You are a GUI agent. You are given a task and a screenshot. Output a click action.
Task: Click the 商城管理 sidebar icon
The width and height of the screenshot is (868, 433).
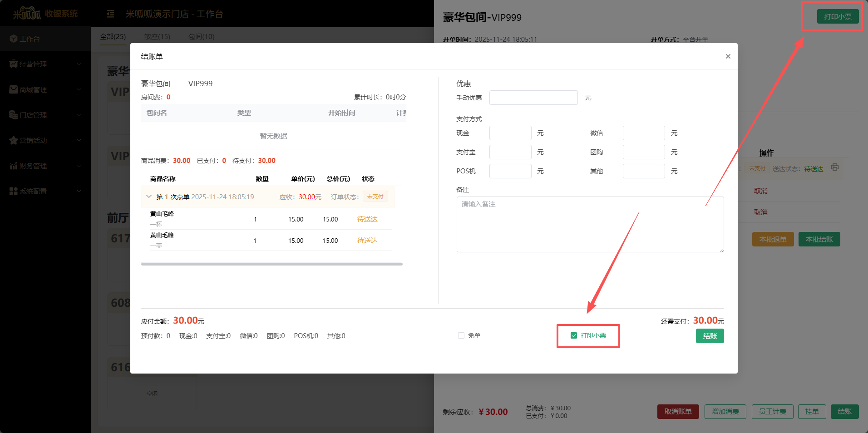point(14,90)
